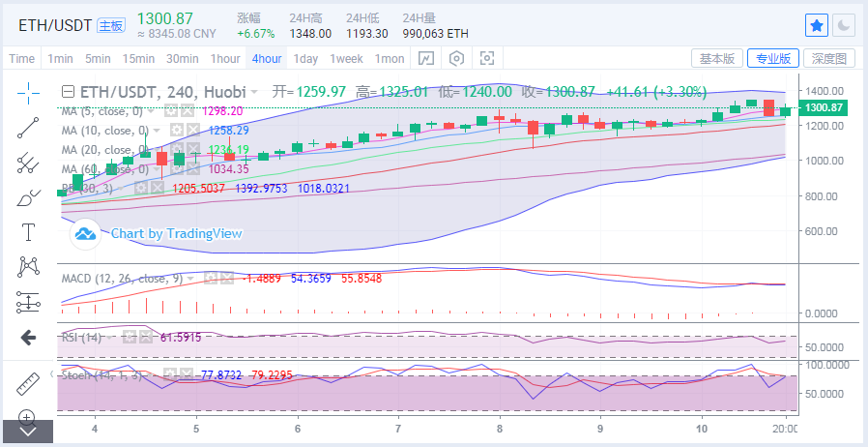Open settings gear for MA (10, close, 0)
This screenshot has height=447, width=868.
click(176, 131)
